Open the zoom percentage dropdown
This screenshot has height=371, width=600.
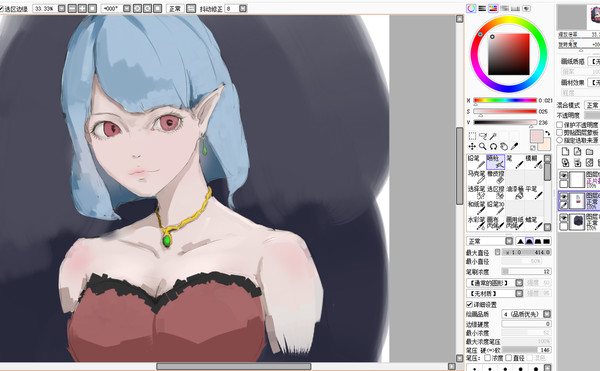62,8
